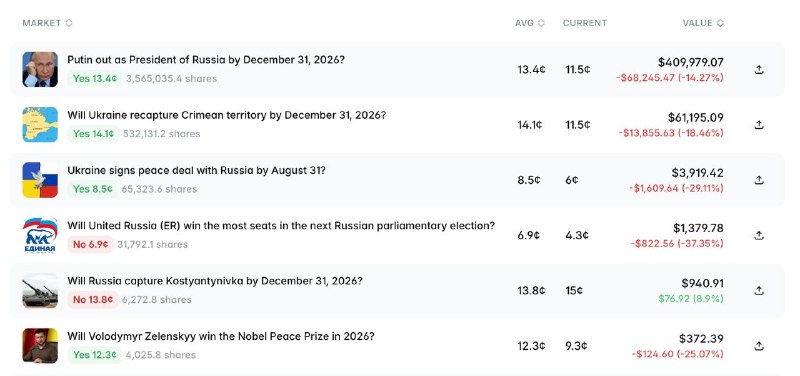Share the Zelenskyy Nobel Peace Prize position

pos(759,346)
